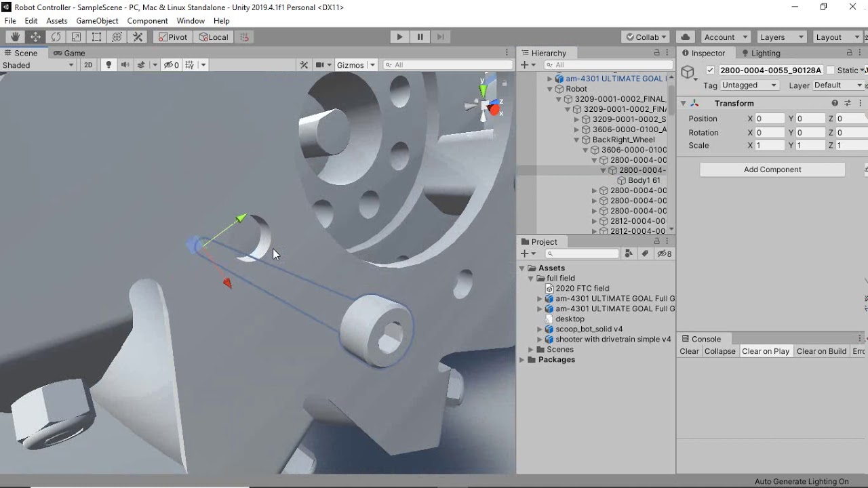The image size is (868, 488).
Task: Open the Component menu
Action: [147, 21]
